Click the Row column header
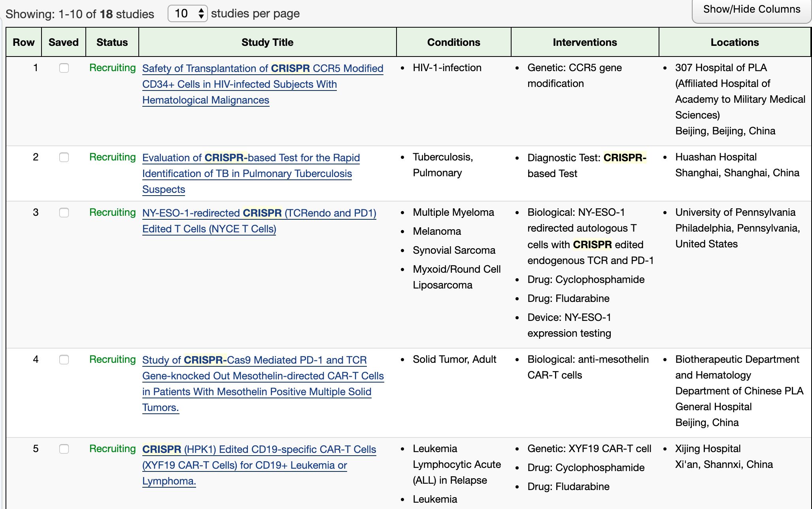 click(x=24, y=42)
